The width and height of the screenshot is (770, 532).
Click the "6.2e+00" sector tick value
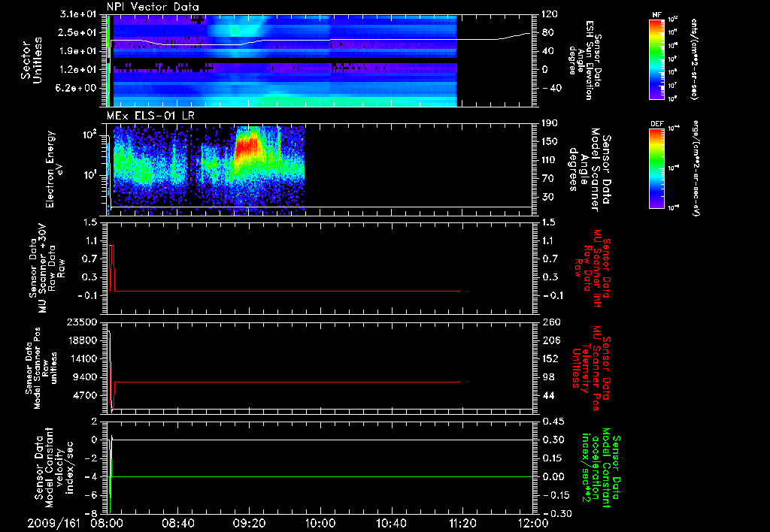click(77, 89)
